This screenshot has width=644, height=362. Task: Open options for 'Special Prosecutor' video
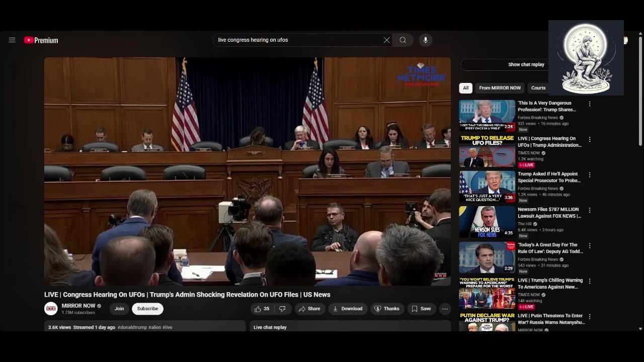click(590, 175)
